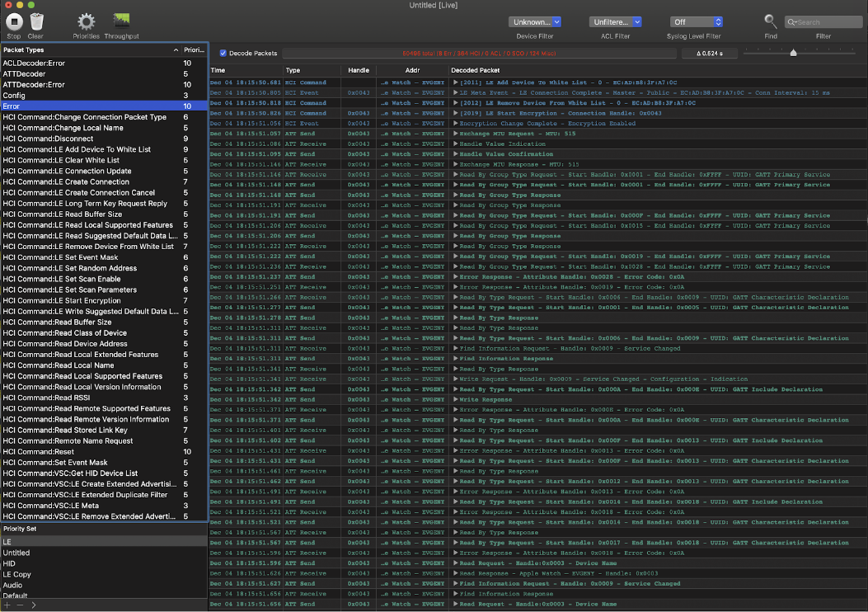This screenshot has height=612, width=868.
Task: Click the arrow next to minus button
Action: coord(33,605)
